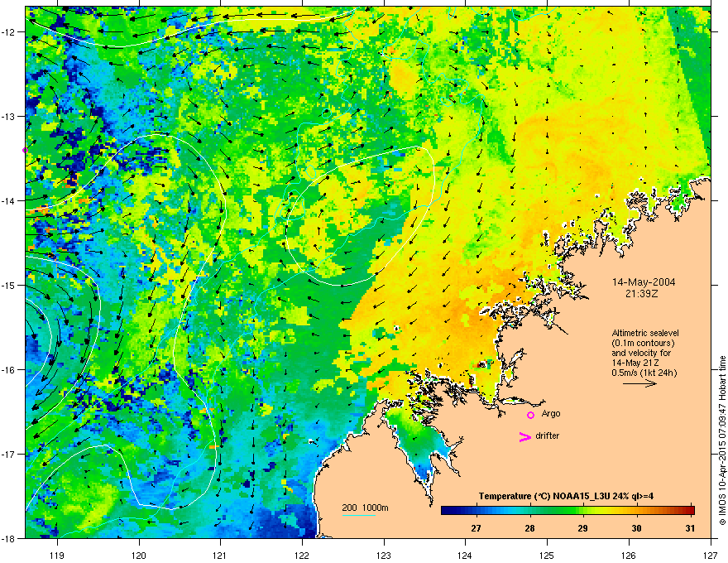Click the cyan 200 1000m depth contour line sample
The image size is (728, 563).
[358, 515]
